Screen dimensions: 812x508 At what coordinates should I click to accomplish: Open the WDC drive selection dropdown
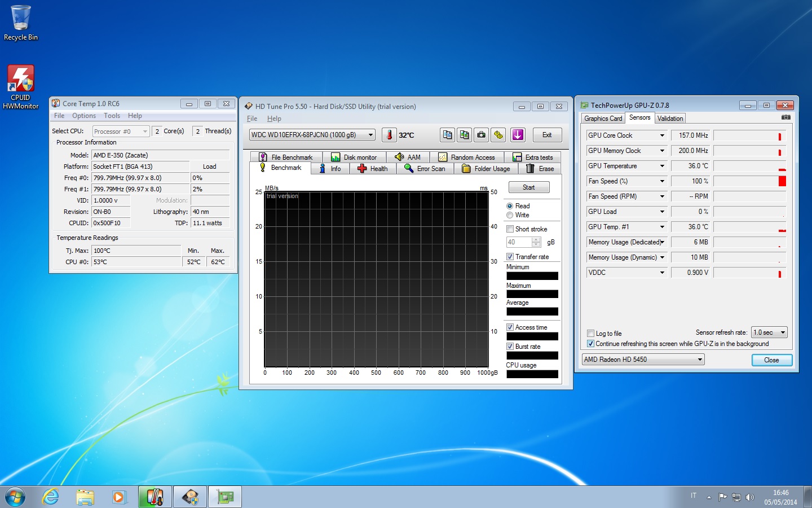(x=313, y=135)
